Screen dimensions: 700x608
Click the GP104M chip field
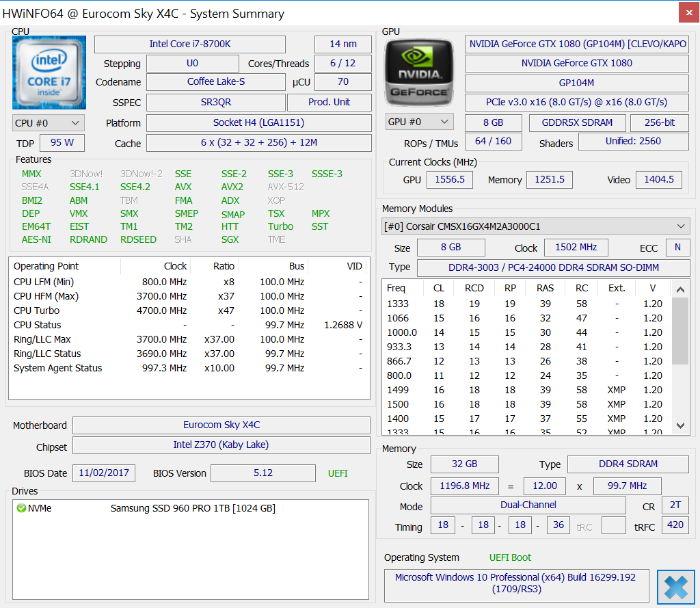(577, 83)
